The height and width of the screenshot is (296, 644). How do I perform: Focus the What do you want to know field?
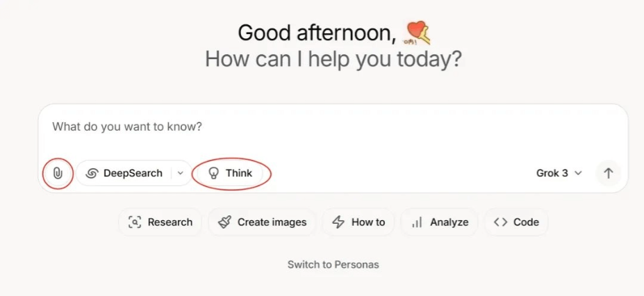[333, 126]
